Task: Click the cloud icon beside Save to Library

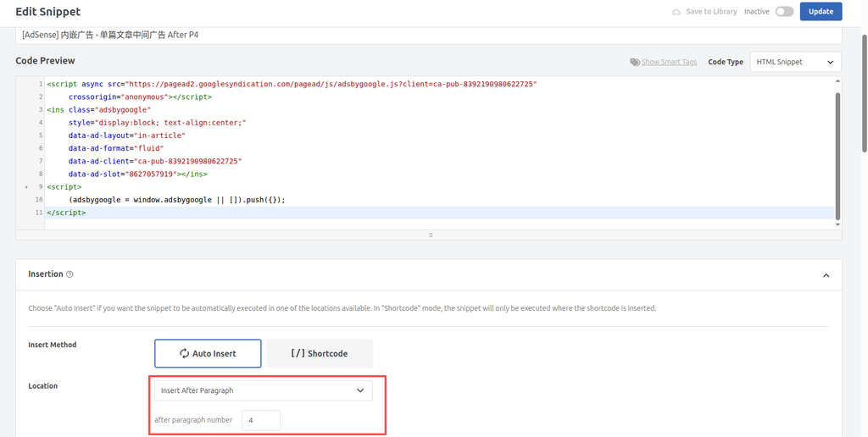Action: [x=676, y=12]
